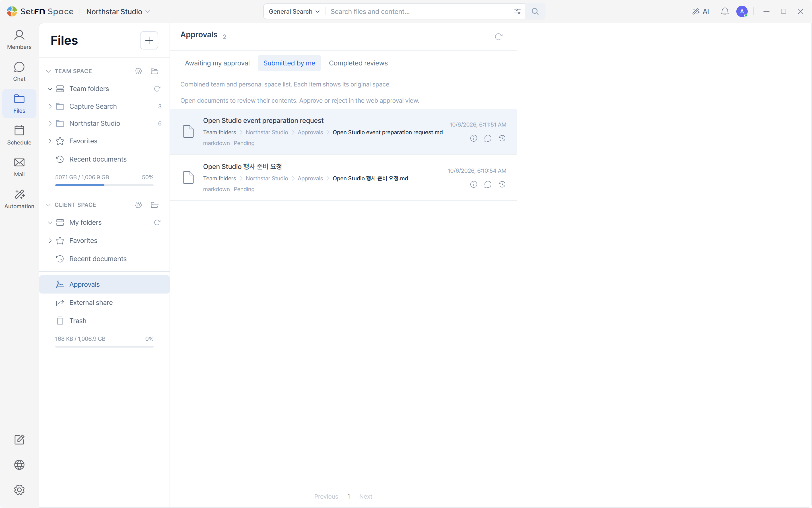The width and height of the screenshot is (812, 508).
Task: Go to Previous page
Action: point(326,496)
